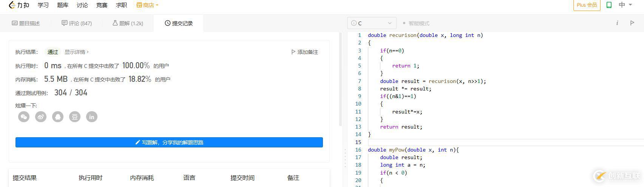This screenshot has height=187, width=644.
Task: Open 学习 in top navigation
Action: [x=43, y=5]
